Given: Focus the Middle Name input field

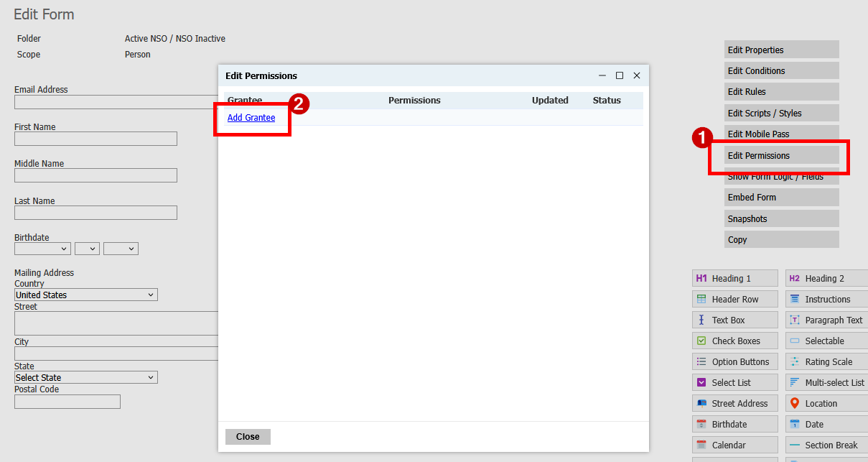Looking at the screenshot, I should 95,175.
